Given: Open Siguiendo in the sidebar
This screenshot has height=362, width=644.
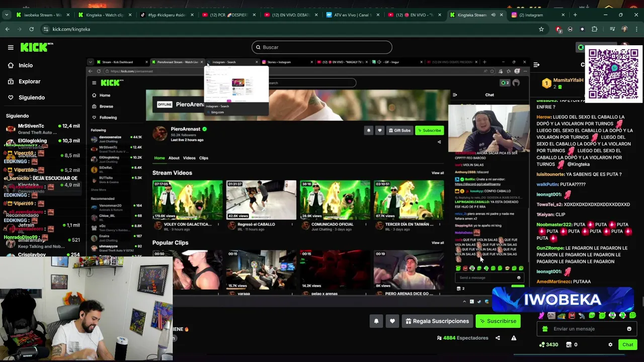Looking at the screenshot, I should tap(31, 98).
